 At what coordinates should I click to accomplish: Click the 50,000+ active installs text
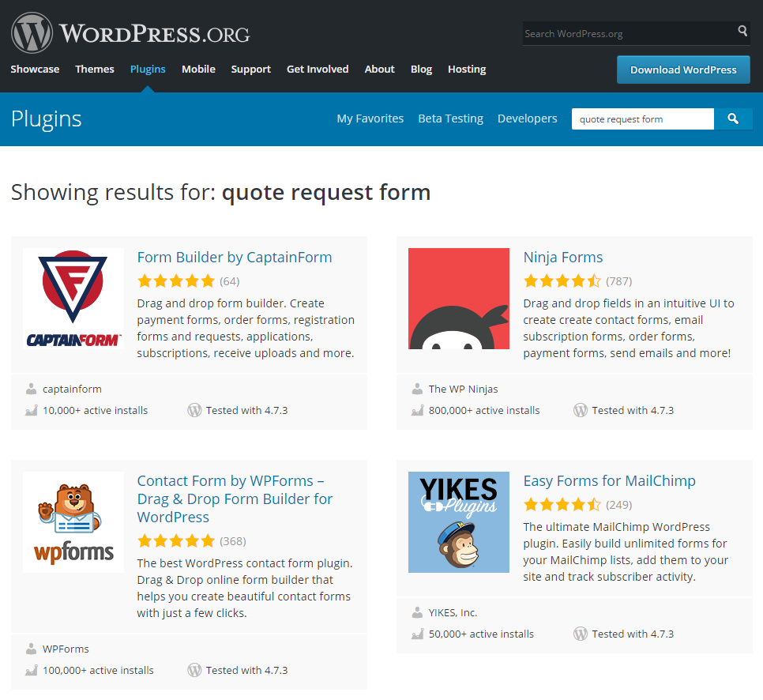481,634
